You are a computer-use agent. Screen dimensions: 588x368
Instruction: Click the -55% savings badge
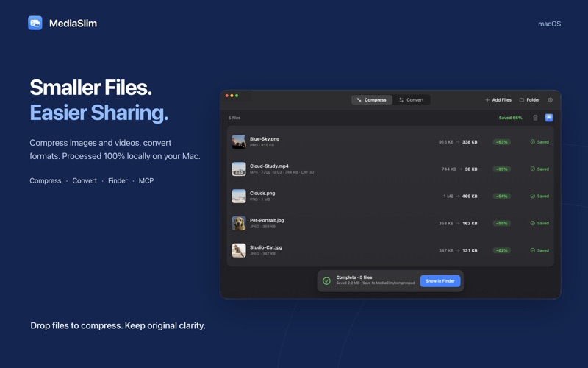pyautogui.click(x=502, y=223)
